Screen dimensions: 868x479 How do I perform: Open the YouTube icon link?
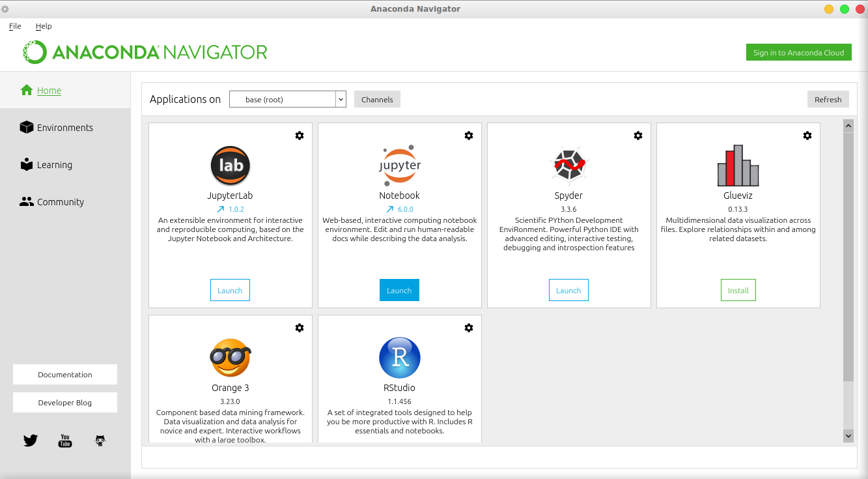click(x=65, y=441)
